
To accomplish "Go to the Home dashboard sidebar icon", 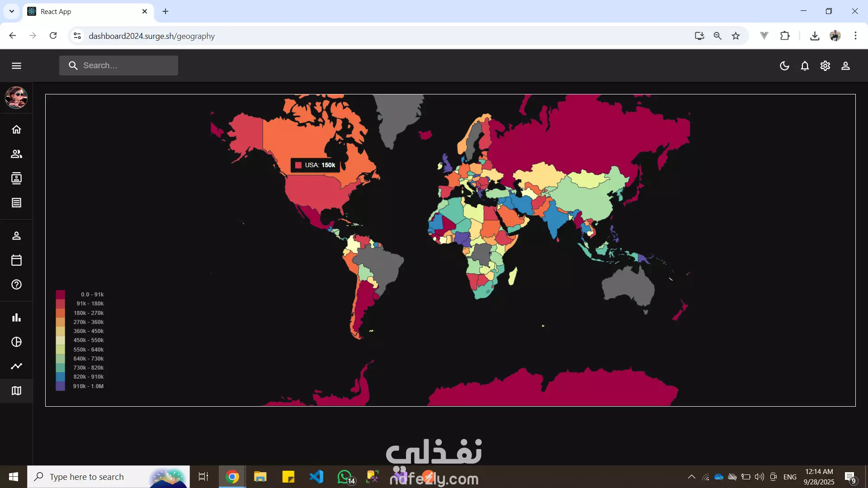I will coord(17,130).
